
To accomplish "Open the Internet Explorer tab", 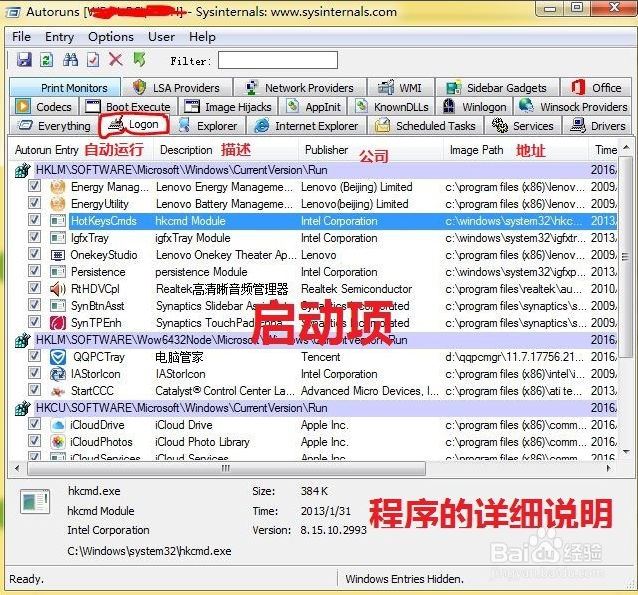I will click(306, 126).
